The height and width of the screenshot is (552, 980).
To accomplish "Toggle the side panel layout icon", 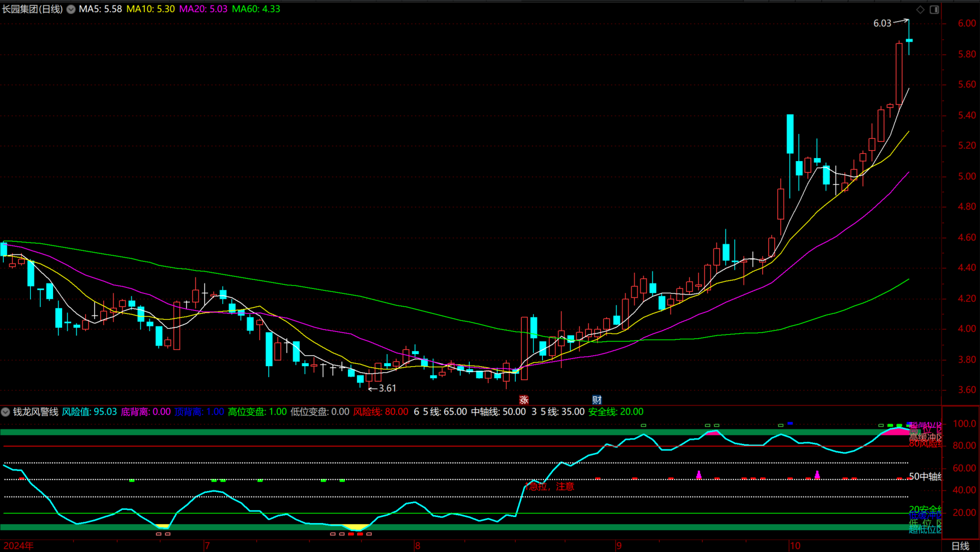I will [934, 9].
